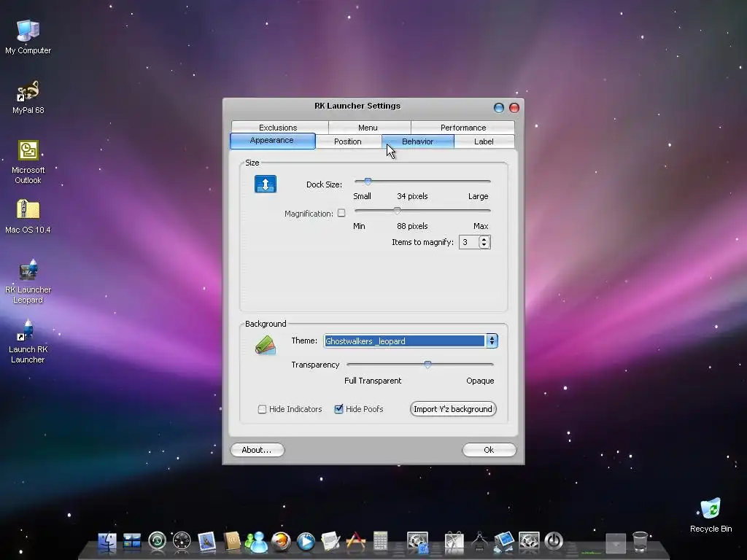Go to the Position tab
Viewport: 747px width, 560px height.
click(348, 141)
